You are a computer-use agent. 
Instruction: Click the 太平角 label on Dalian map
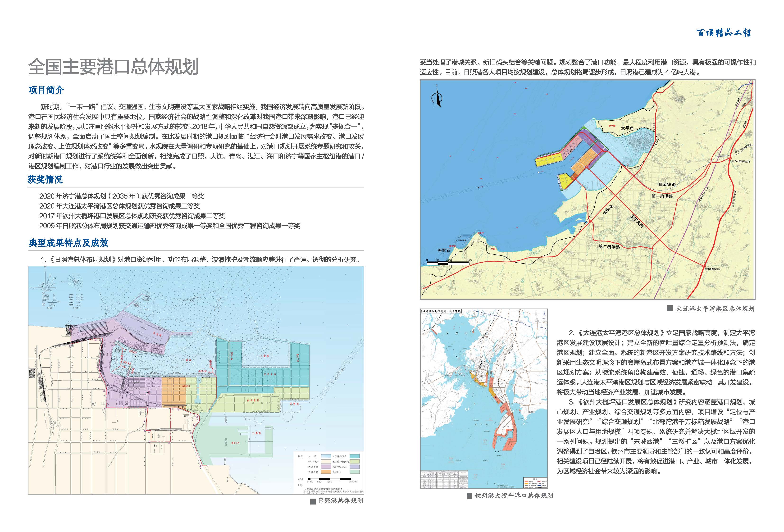click(x=627, y=128)
